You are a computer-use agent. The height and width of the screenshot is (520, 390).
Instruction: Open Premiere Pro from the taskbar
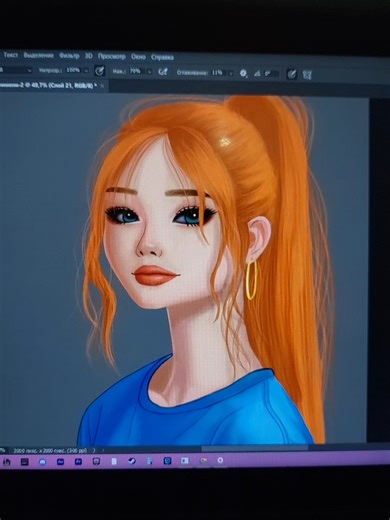coord(78,462)
